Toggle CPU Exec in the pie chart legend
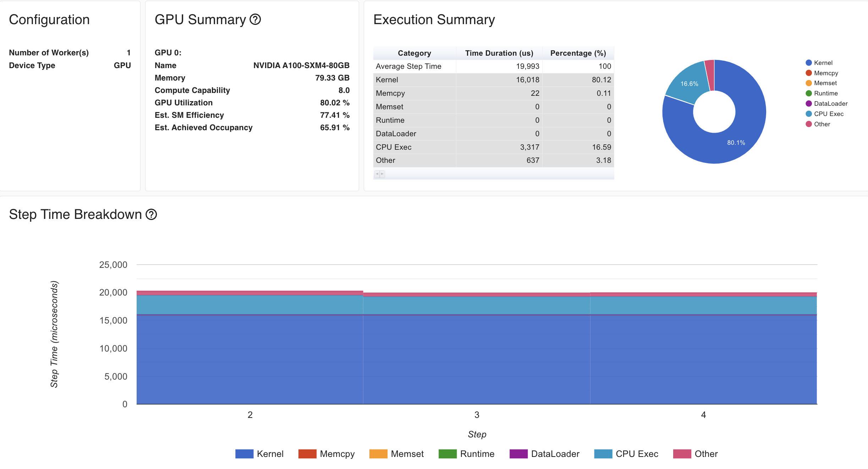Image resolution: width=868 pixels, height=469 pixels. click(x=825, y=114)
